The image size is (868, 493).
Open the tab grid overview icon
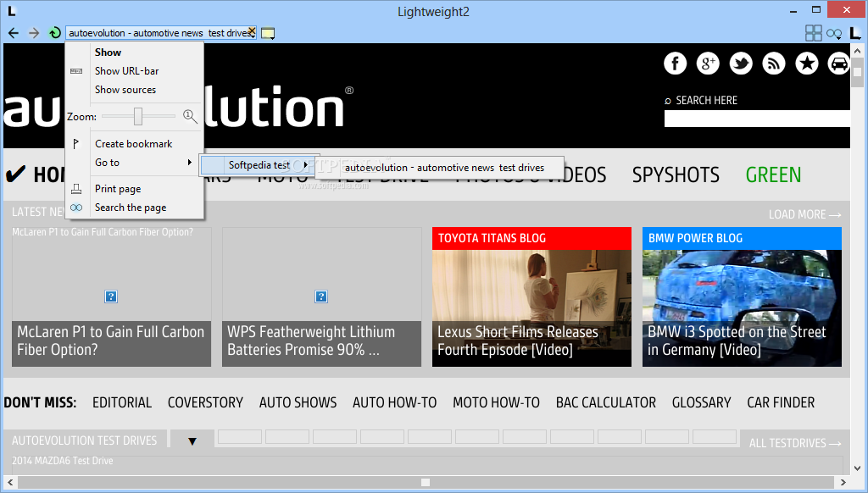[813, 33]
